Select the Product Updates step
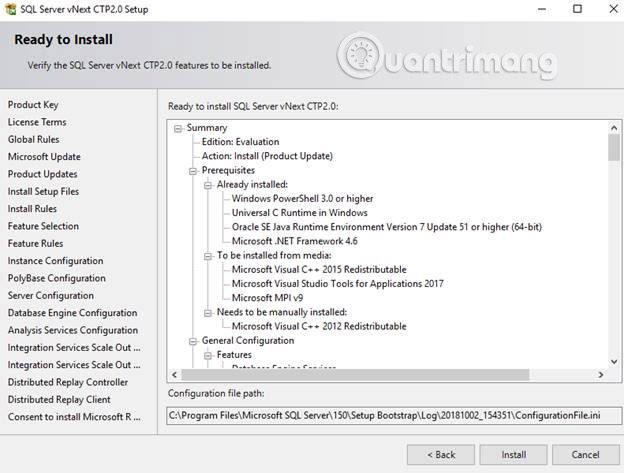The height and width of the screenshot is (473, 624). (x=43, y=174)
